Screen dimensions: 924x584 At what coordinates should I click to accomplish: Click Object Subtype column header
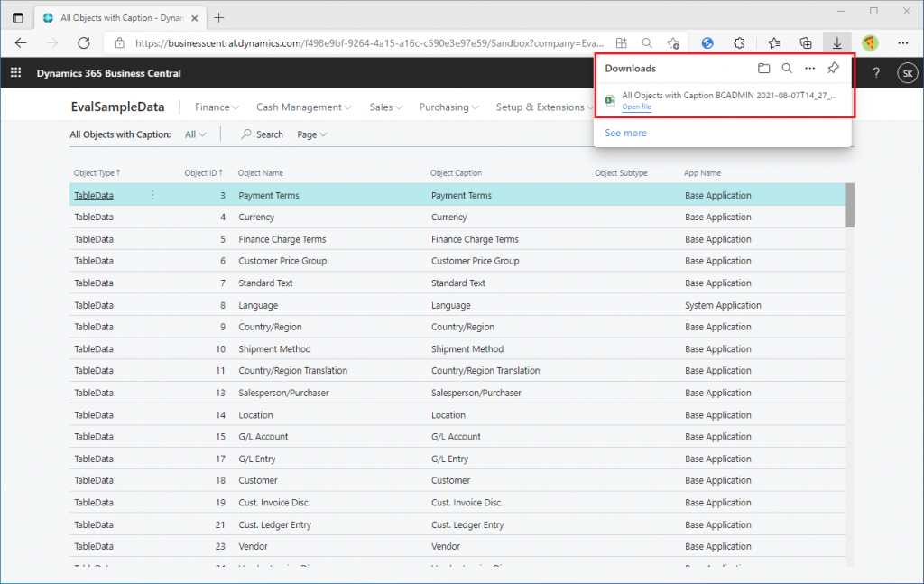click(x=621, y=172)
